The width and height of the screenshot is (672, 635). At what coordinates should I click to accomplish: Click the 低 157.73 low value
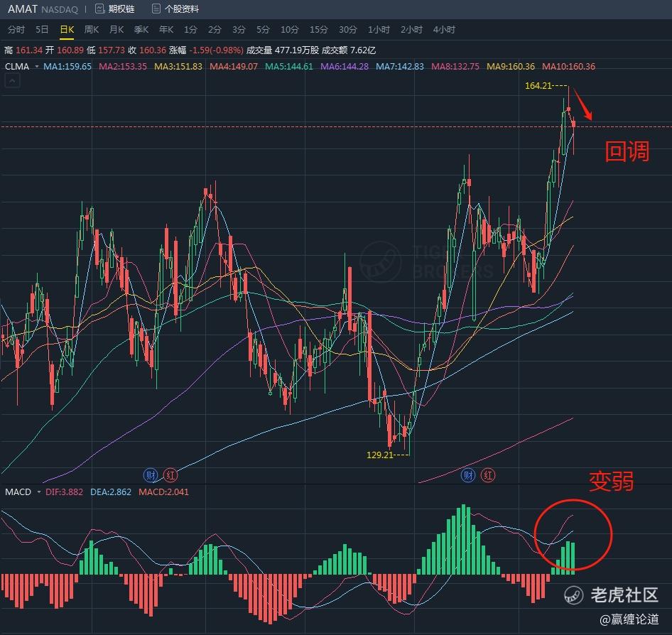tap(106, 50)
